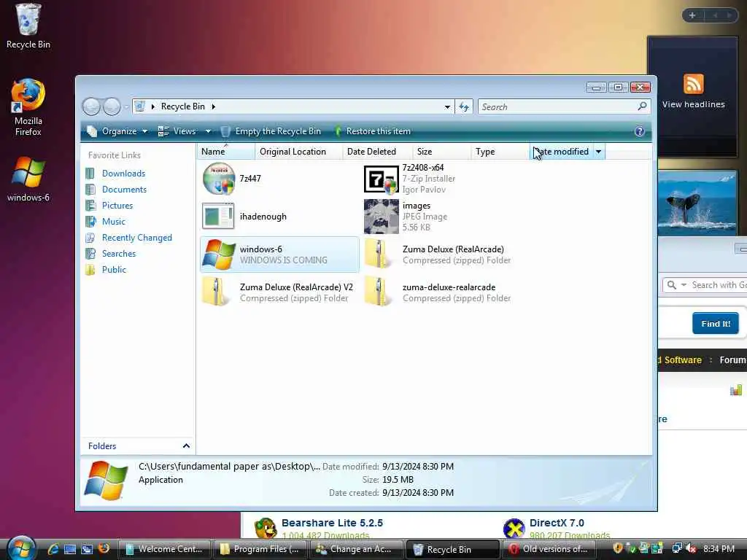Image resolution: width=747 pixels, height=560 pixels.
Task: Open the Organize dropdown menu
Action: pos(117,131)
